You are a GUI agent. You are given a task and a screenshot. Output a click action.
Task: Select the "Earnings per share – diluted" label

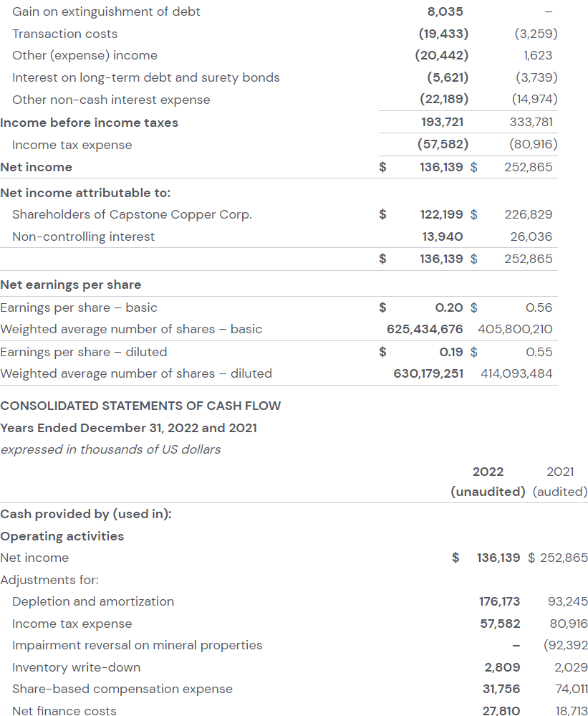tap(83, 352)
